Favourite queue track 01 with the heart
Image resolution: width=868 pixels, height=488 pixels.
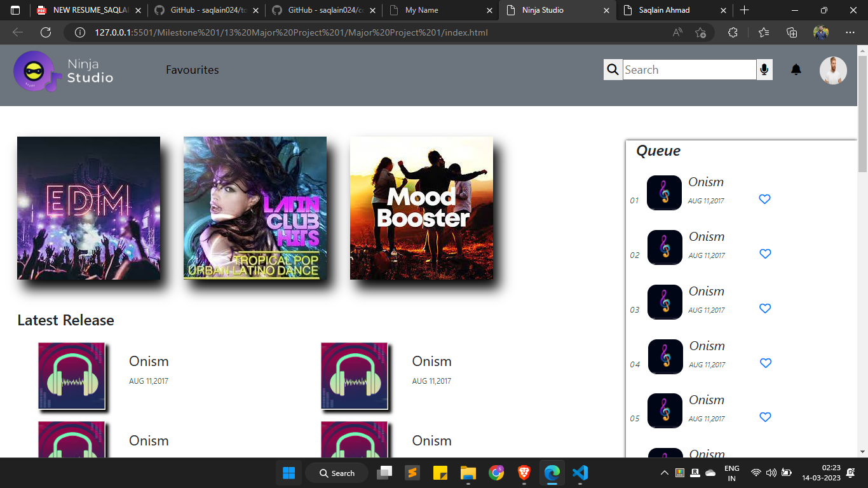pos(764,199)
